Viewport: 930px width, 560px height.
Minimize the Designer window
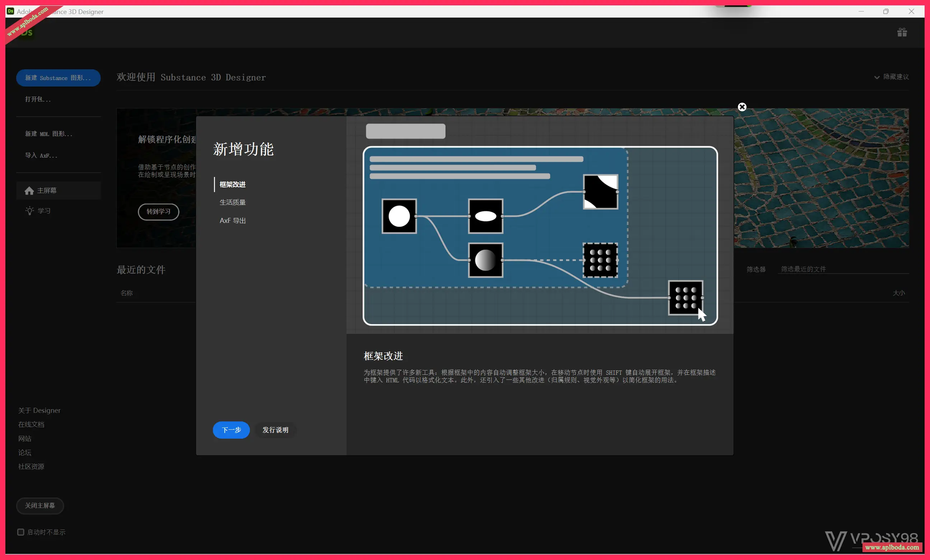[861, 11]
